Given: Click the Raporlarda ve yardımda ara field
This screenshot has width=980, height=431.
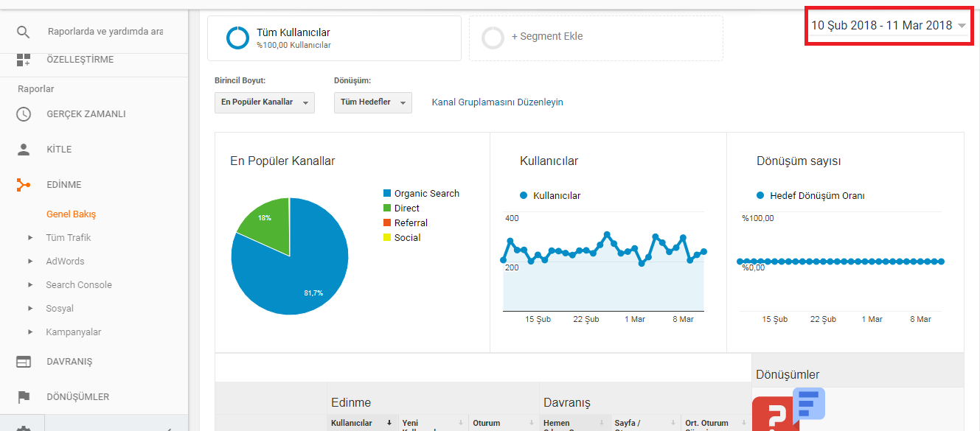Looking at the screenshot, I should (105, 32).
